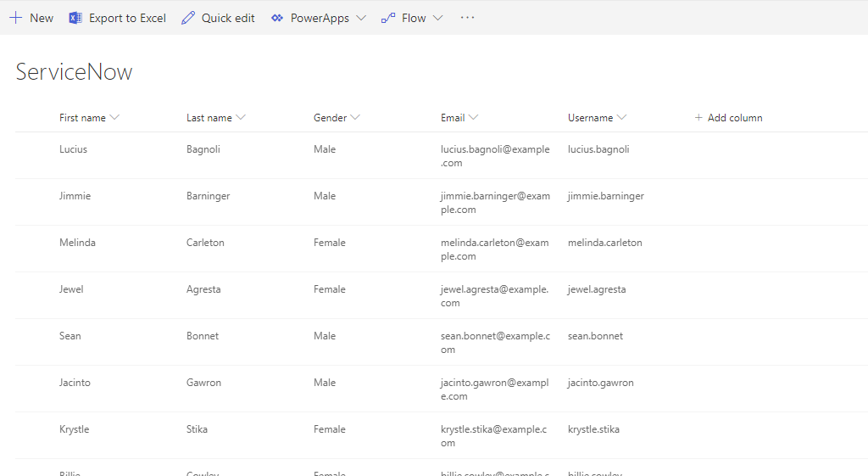
Task: Click the Excel icon in the toolbar
Action: pos(75,18)
